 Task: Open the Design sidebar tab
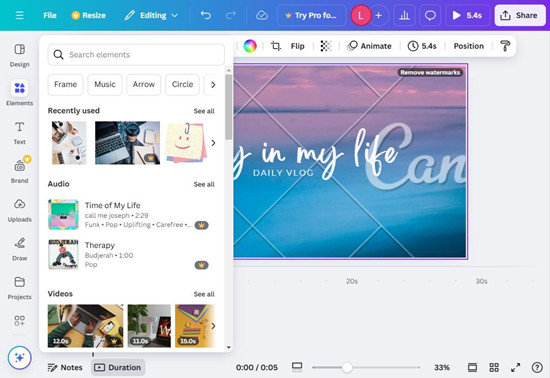tap(20, 55)
